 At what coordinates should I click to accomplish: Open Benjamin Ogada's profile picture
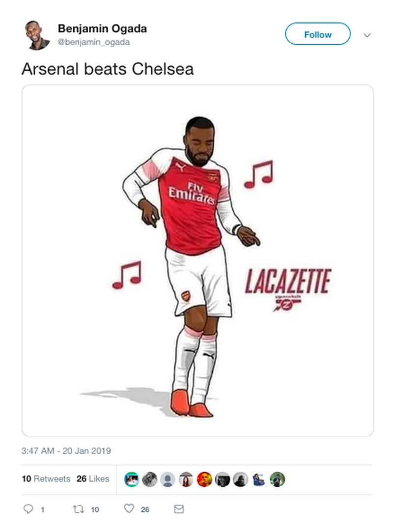click(x=37, y=35)
